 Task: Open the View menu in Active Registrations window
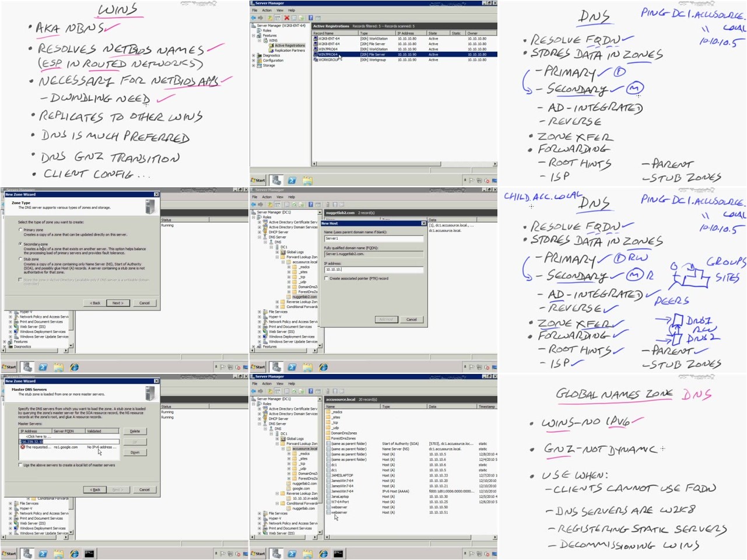coord(280,10)
